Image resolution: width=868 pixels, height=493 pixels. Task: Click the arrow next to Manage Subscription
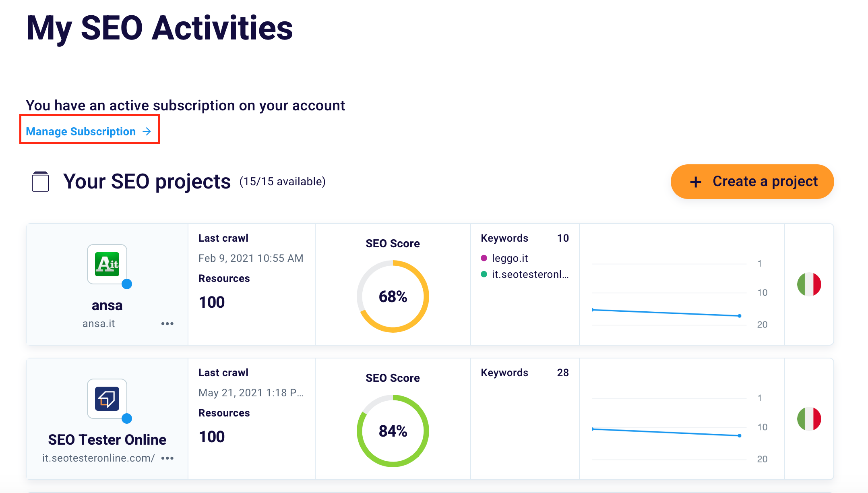147,131
